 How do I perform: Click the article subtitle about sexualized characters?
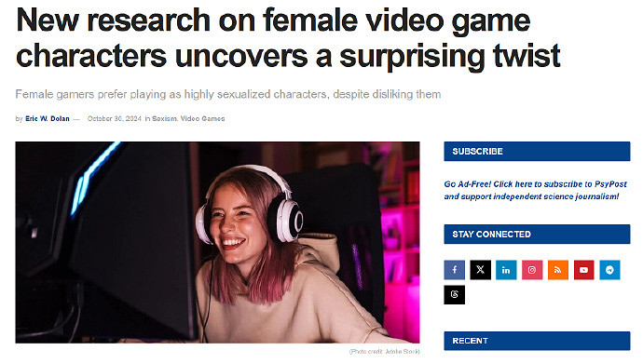(x=228, y=95)
